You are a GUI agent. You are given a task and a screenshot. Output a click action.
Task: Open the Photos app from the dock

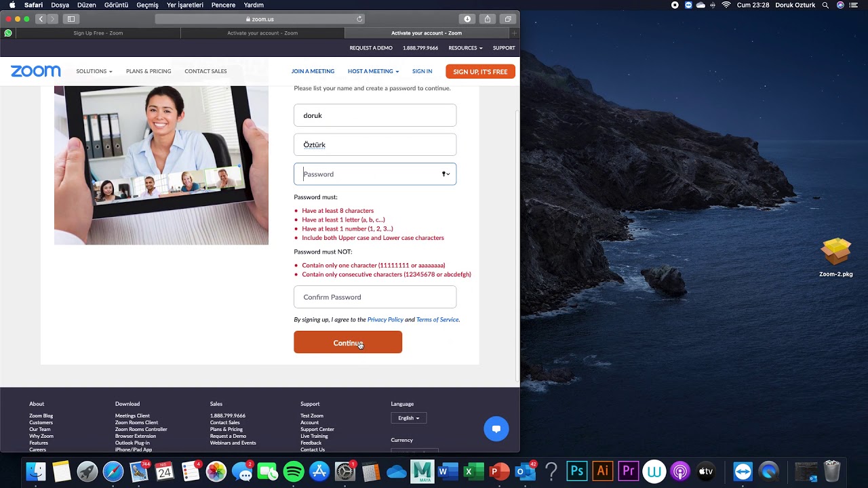[x=216, y=471]
